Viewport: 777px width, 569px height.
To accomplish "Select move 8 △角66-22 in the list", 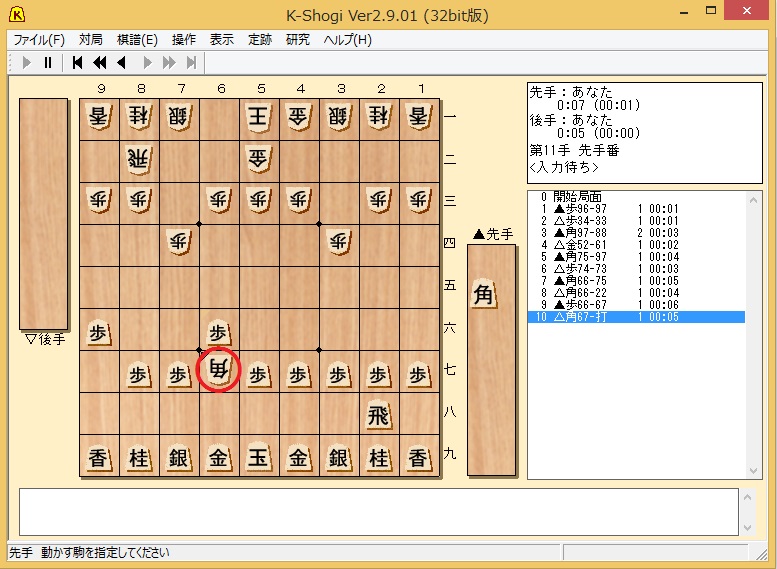I will tap(636, 292).
